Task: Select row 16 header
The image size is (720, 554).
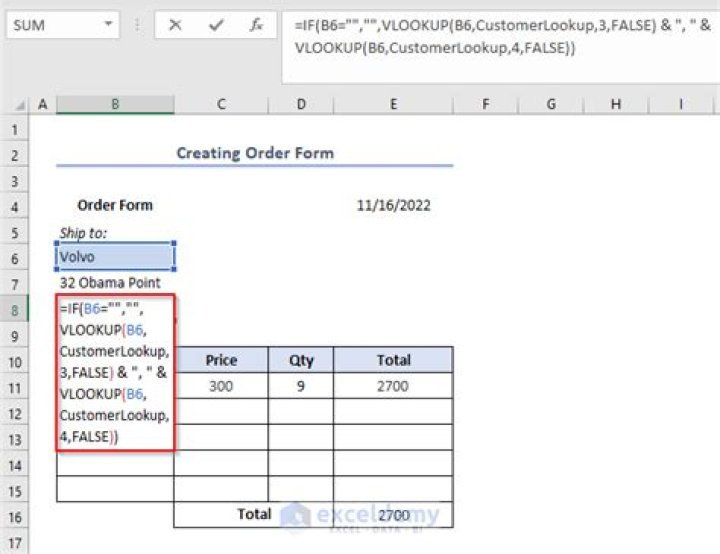Action: click(15, 515)
